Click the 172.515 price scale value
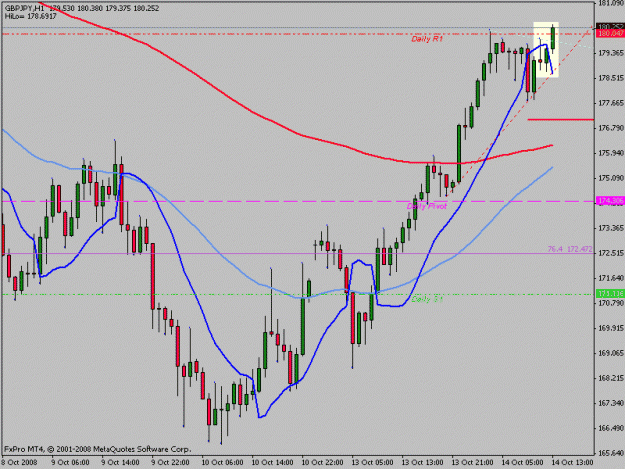 coord(611,253)
